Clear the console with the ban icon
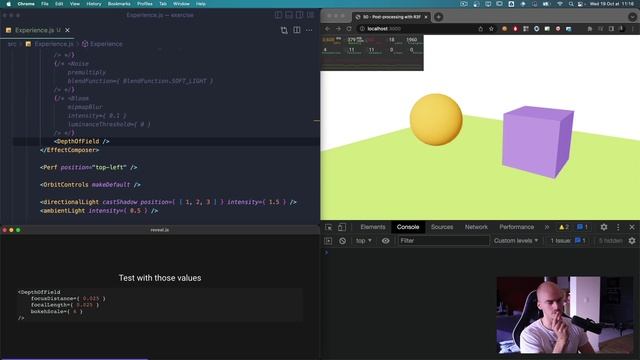Screen dimensions: 640x360 pyautogui.click(x=342, y=241)
